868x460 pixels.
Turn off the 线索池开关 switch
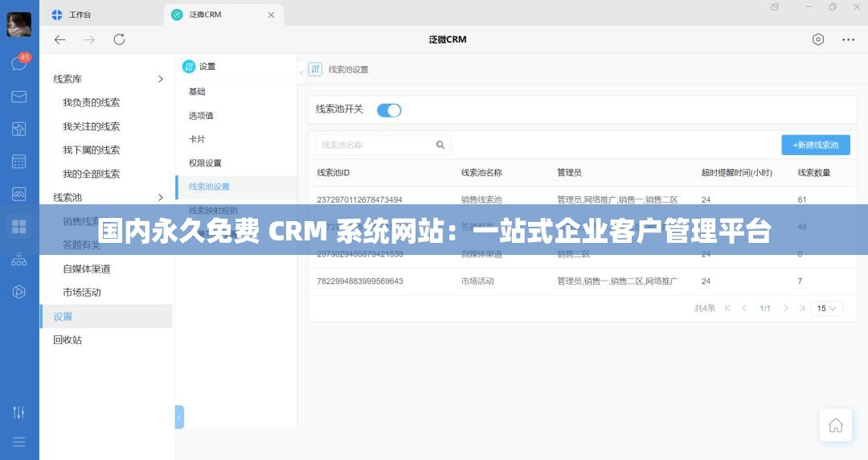pyautogui.click(x=389, y=109)
